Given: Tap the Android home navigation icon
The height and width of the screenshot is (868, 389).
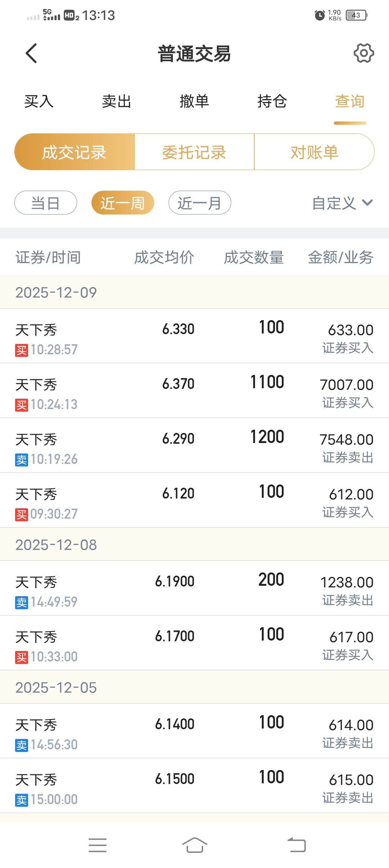Looking at the screenshot, I should pyautogui.click(x=194, y=845).
